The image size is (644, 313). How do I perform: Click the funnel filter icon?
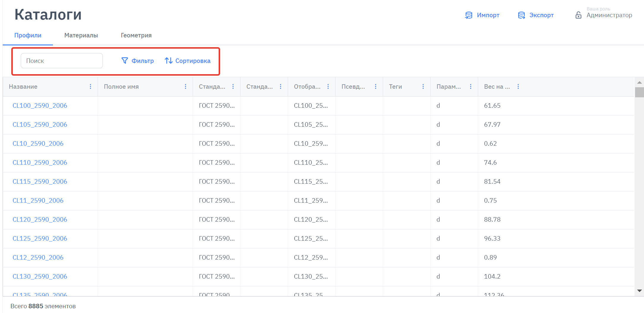point(125,61)
